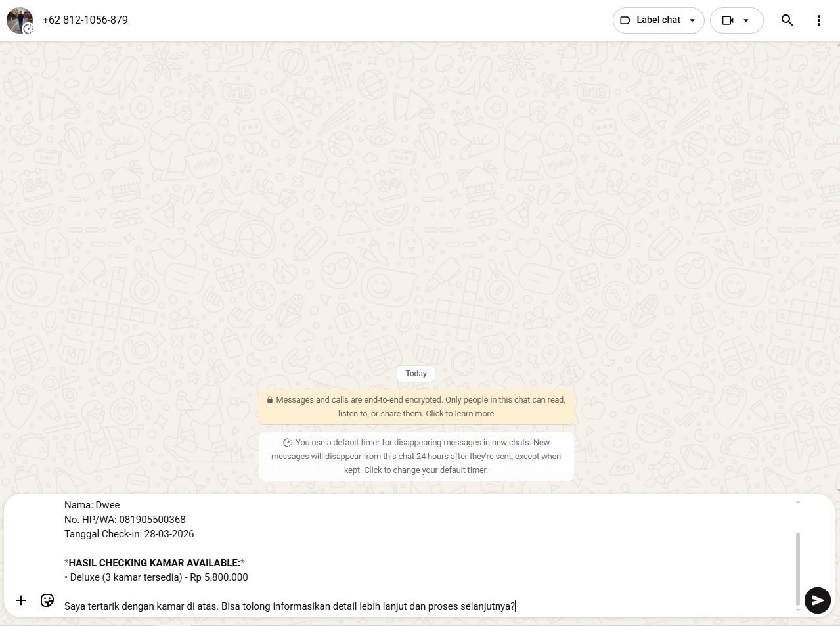Start a video call
Screen dimensions: 840x626
(x=726, y=20)
